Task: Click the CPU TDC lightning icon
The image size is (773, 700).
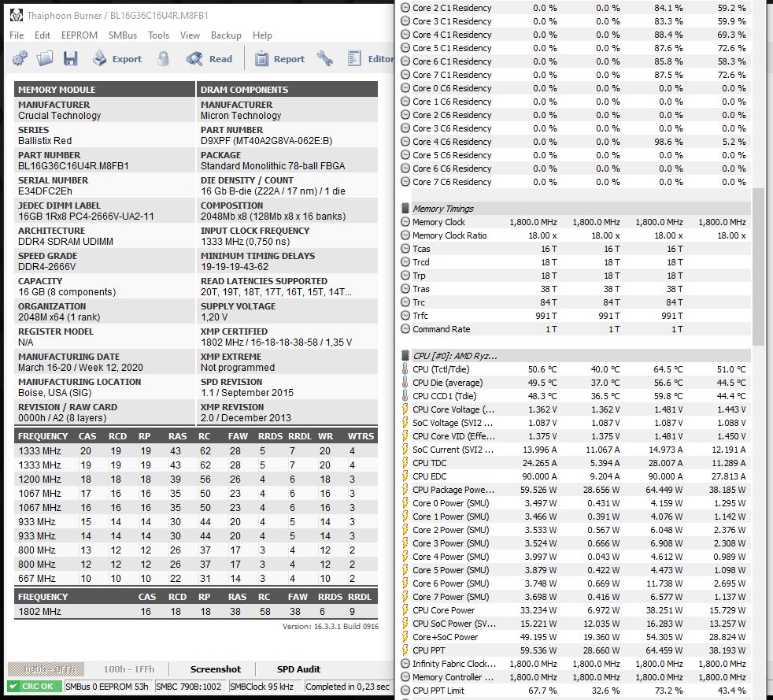Action: (405, 462)
